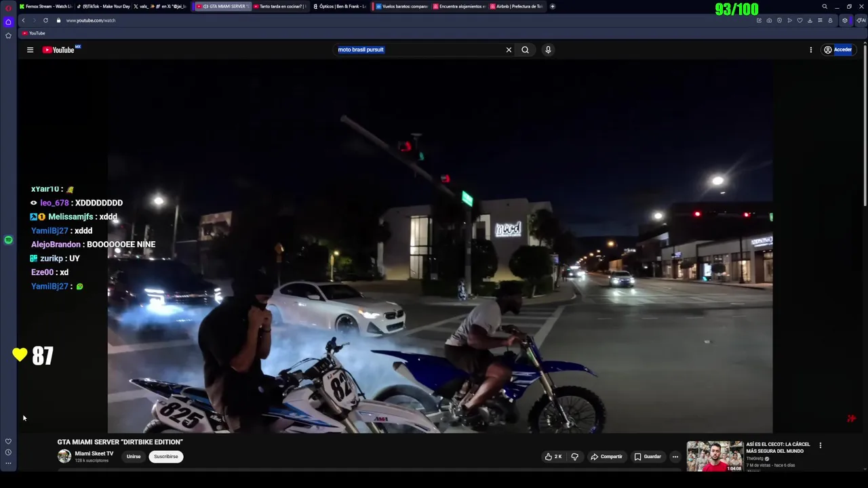Click the send flow arrow icon
Image resolution: width=868 pixels, height=488 pixels.
[x=789, y=20]
